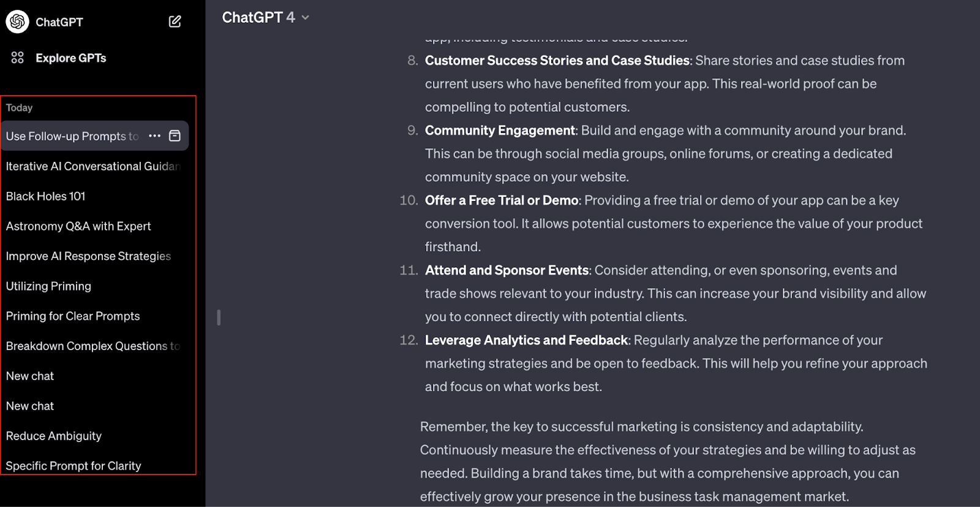
Task: Go to Improve AI Response Strategies chat
Action: point(94,256)
